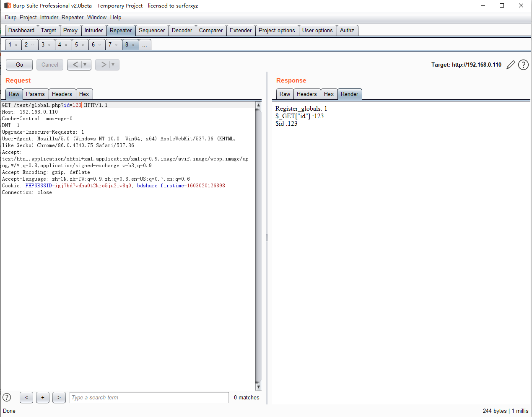Click request editor scroll down arrow

coord(258,387)
